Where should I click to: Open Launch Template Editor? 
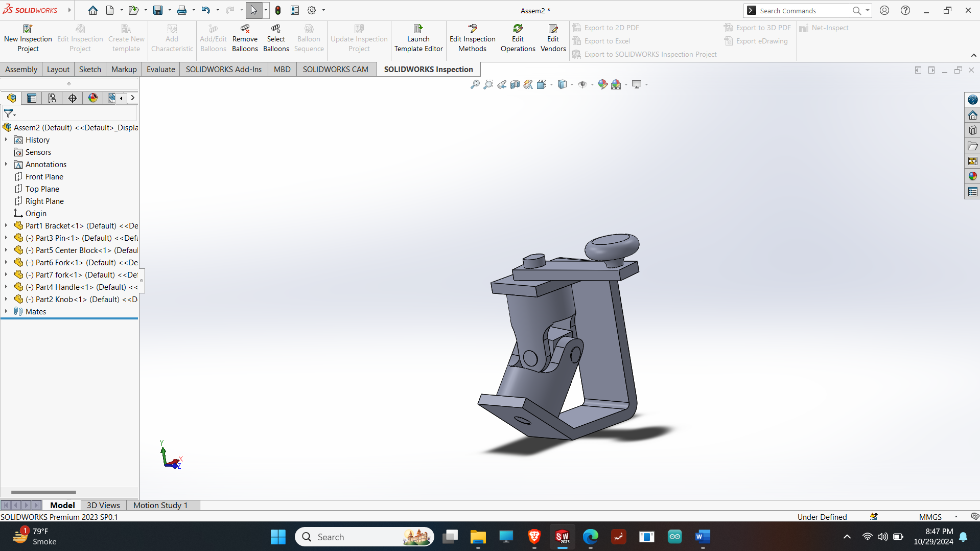pos(418,38)
